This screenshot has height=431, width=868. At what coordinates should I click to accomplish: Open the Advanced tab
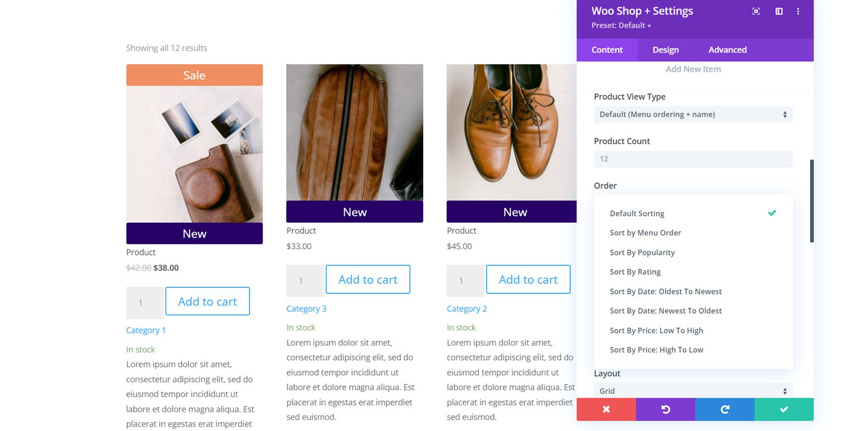[727, 50]
